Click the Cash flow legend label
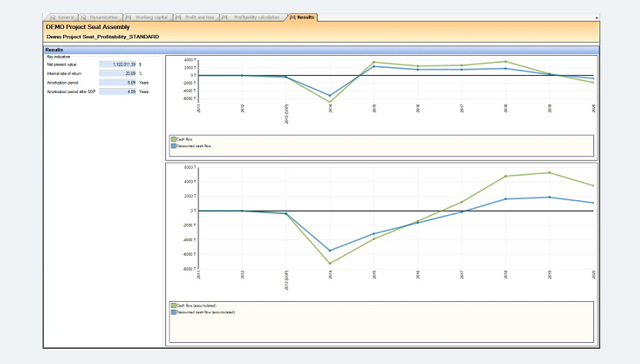This screenshot has width=640, height=364. tap(184, 139)
